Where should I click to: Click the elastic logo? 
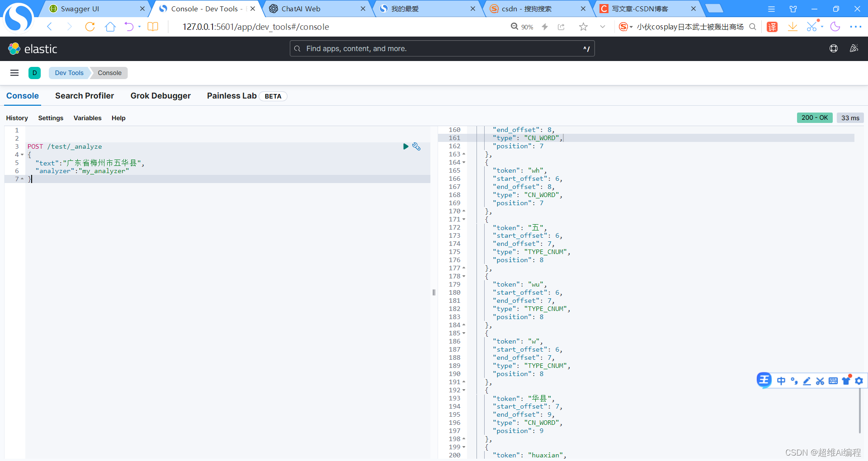coord(33,49)
